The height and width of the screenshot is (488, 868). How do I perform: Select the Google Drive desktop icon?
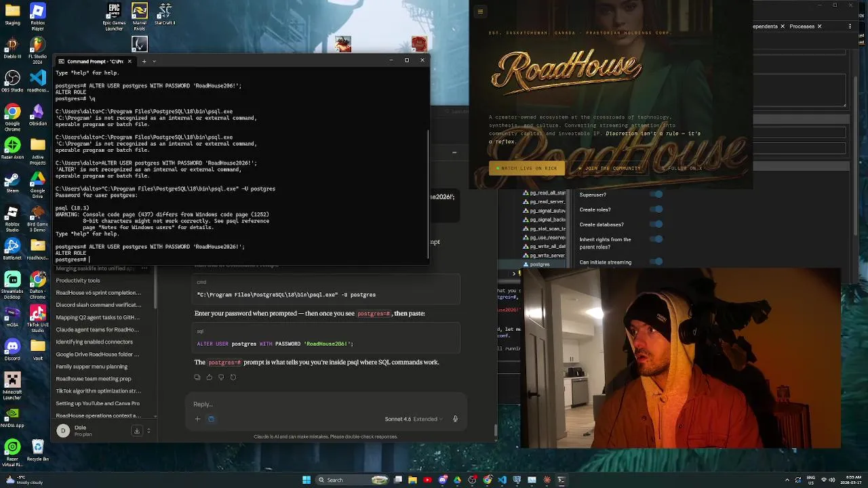click(x=38, y=184)
